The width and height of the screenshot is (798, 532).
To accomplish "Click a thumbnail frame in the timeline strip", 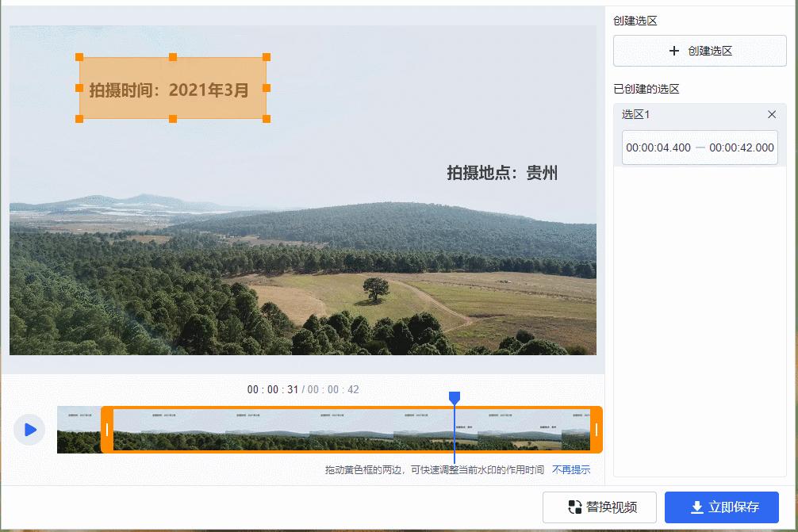I will 238,430.
